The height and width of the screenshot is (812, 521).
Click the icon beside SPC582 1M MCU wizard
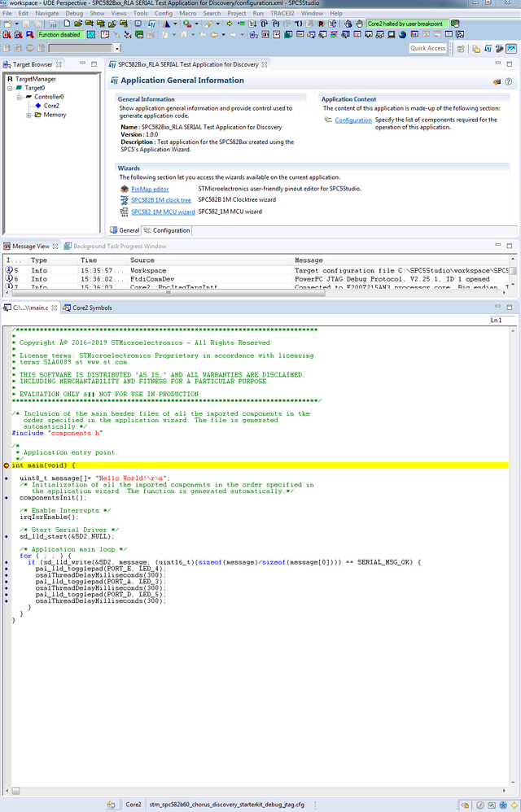pyautogui.click(x=125, y=212)
